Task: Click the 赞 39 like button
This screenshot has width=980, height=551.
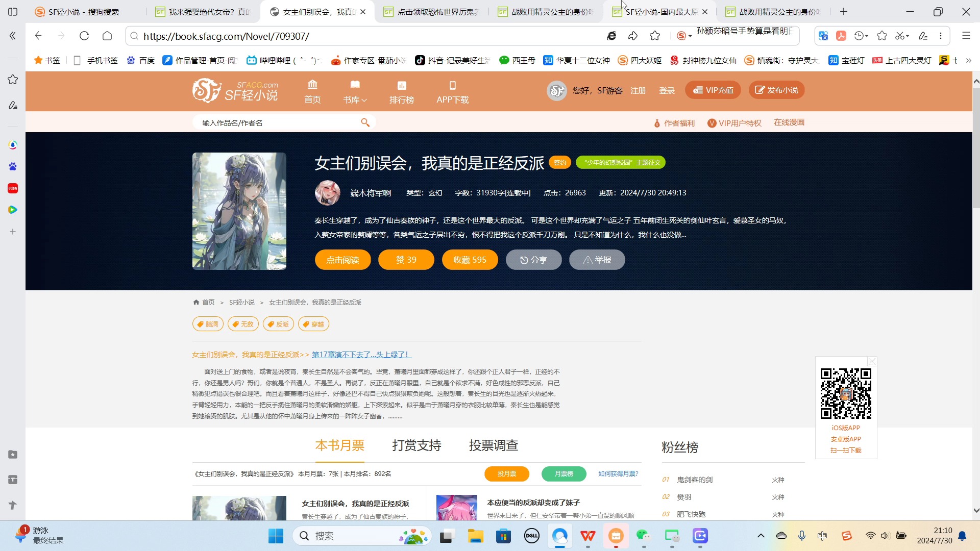Action: (406, 260)
